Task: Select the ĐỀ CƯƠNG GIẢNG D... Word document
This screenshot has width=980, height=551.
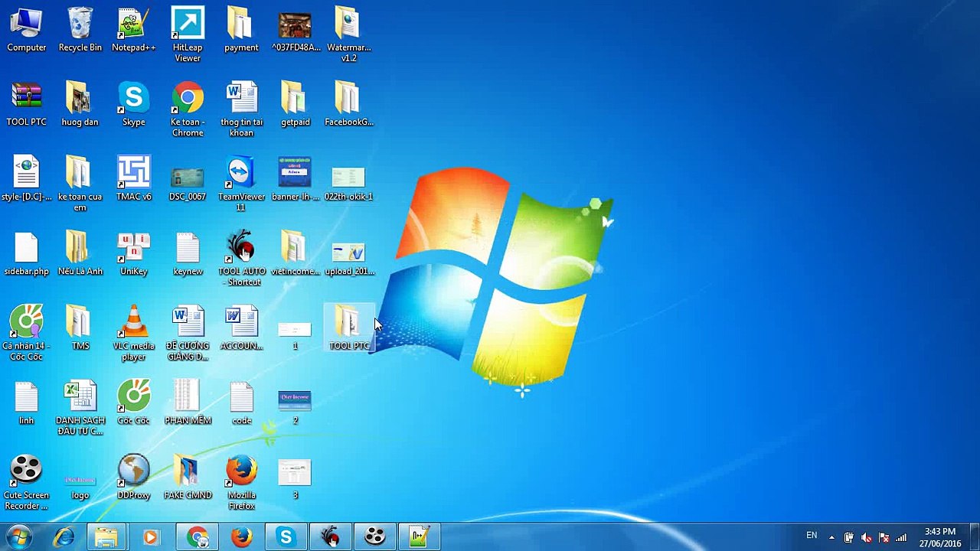Action: pos(188,333)
